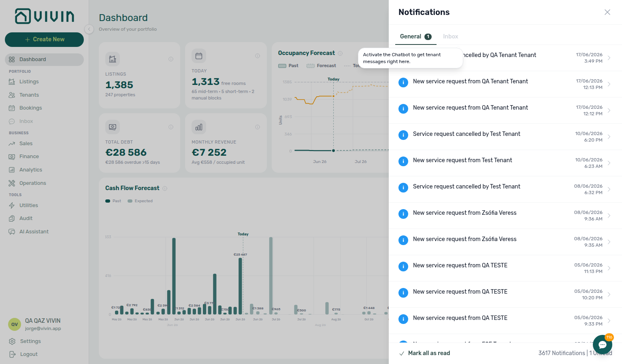
Task: Toggle Past legend in Cash Flow Forecast
Action: pyautogui.click(x=113, y=201)
